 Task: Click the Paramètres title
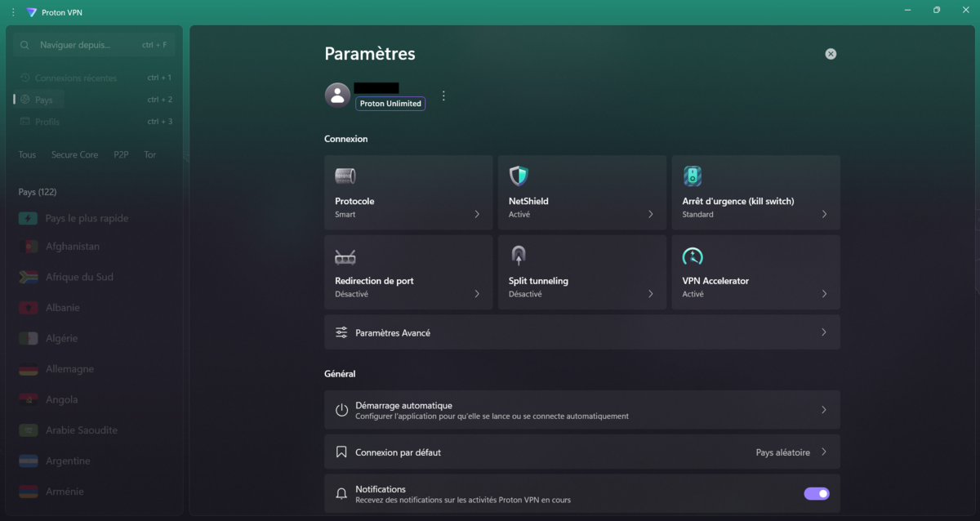pos(370,54)
